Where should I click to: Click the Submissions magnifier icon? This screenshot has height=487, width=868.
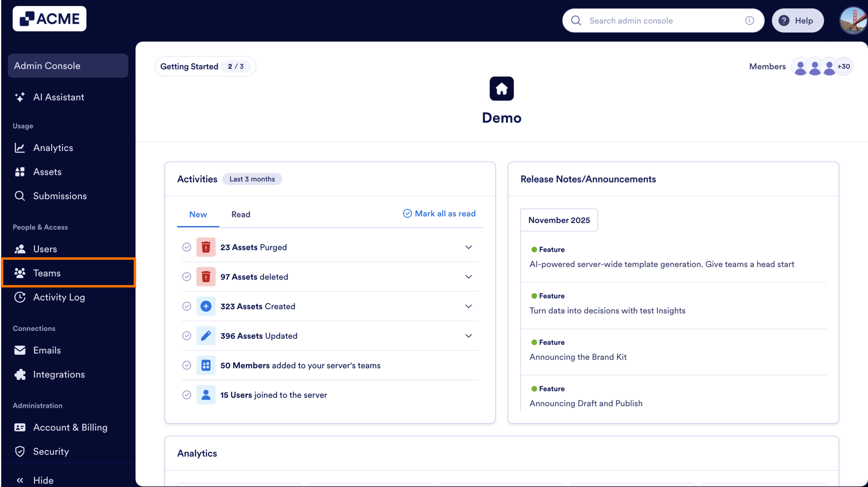tap(20, 196)
